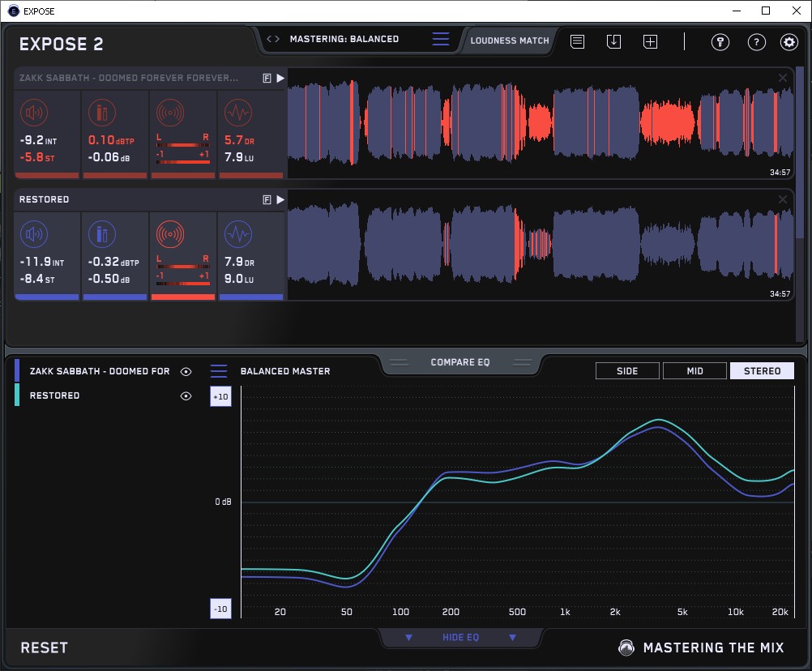Click the export download icon
The width and height of the screenshot is (812, 671).
[x=613, y=42]
